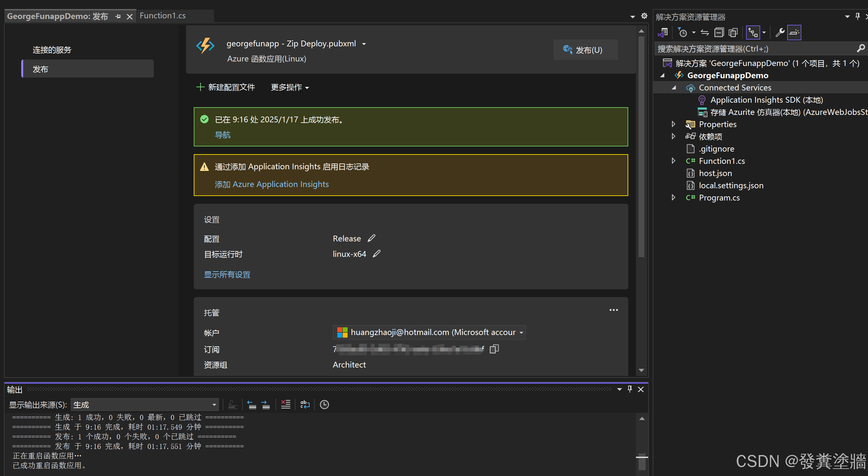Expand the 依赖项 node

point(674,136)
